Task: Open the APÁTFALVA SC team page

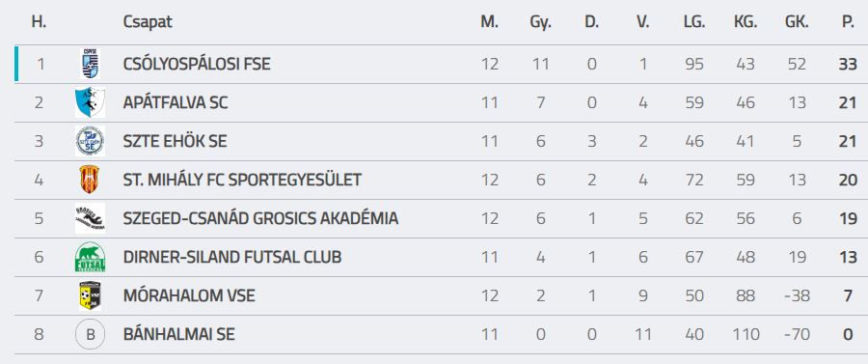Action: coord(176,103)
